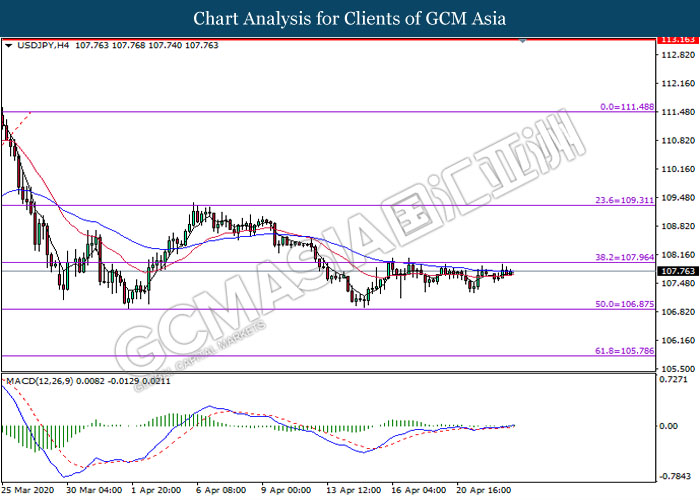The image size is (700, 500).
Task: Click the 106.160 price scale value
Action: tap(678, 341)
